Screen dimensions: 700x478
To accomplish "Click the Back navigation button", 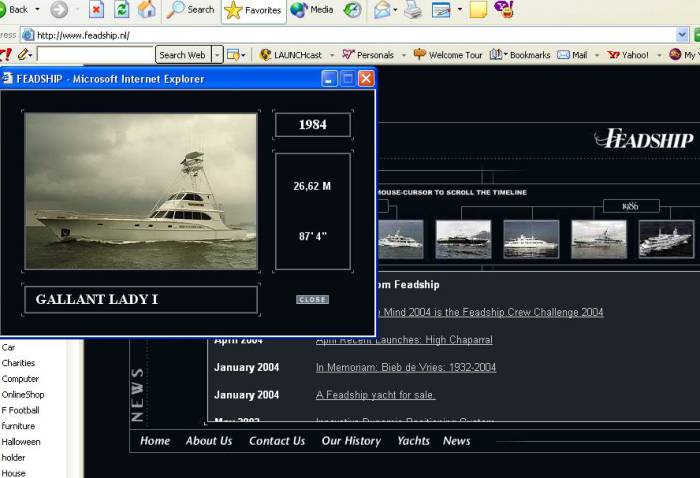I will [13, 9].
